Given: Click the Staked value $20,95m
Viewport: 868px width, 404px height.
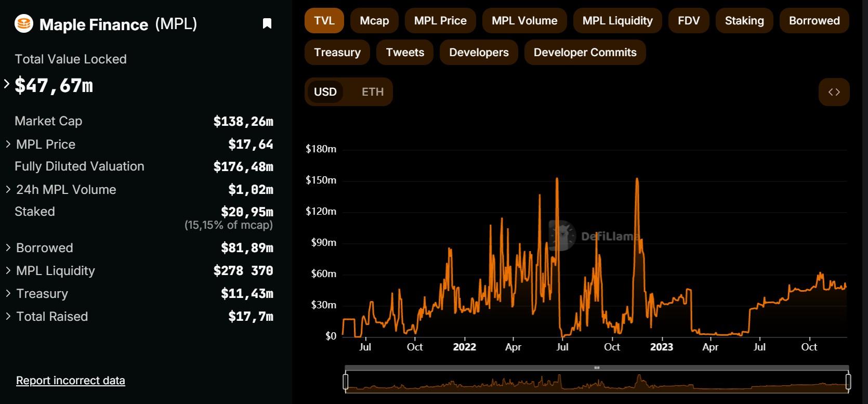Looking at the screenshot, I should click(247, 212).
